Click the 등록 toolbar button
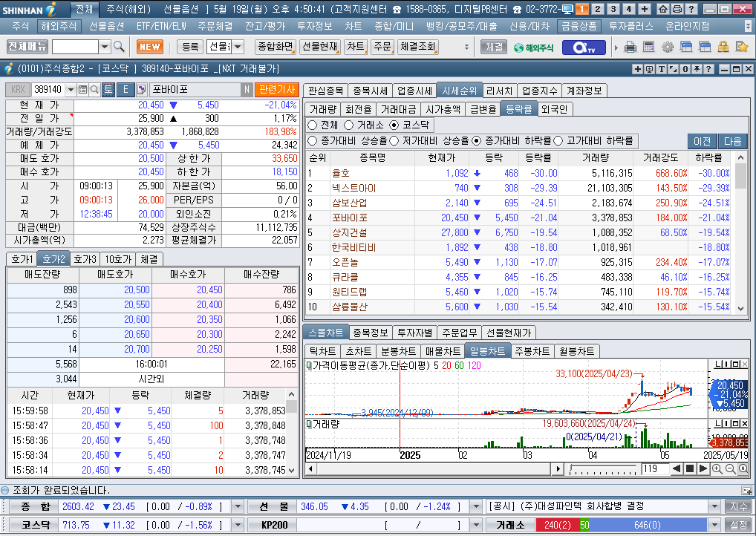Viewport: 756px width, 536px height. pyautogui.click(x=190, y=47)
